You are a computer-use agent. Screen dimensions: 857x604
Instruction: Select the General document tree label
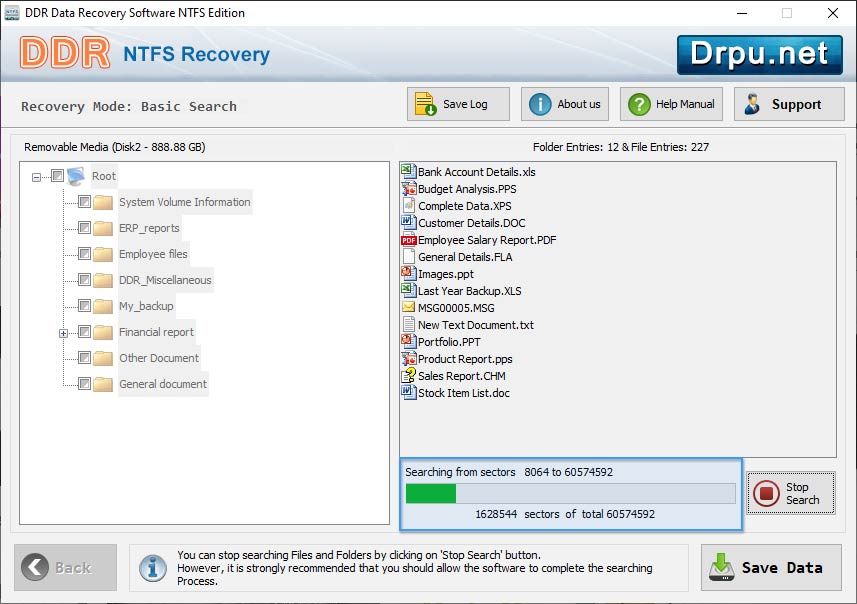(x=163, y=384)
